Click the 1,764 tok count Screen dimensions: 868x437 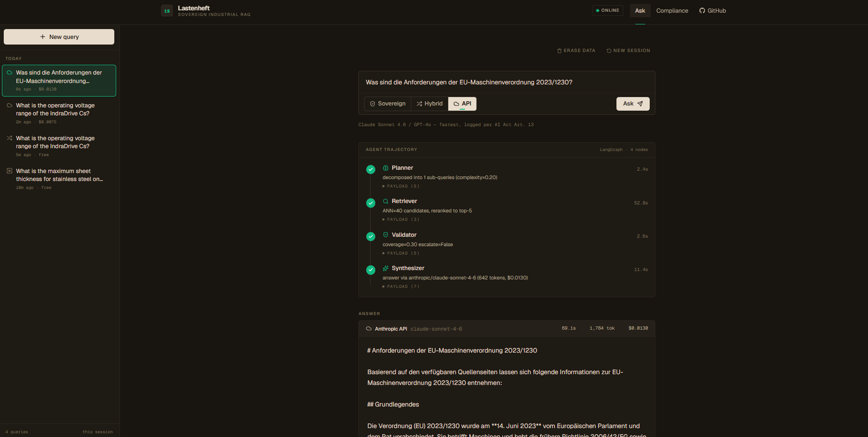pyautogui.click(x=602, y=328)
